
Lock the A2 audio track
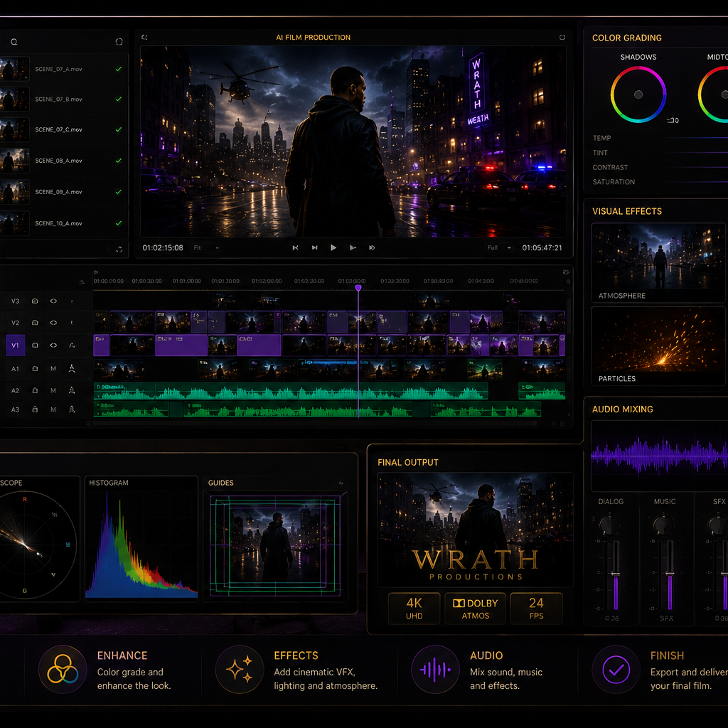click(35, 390)
